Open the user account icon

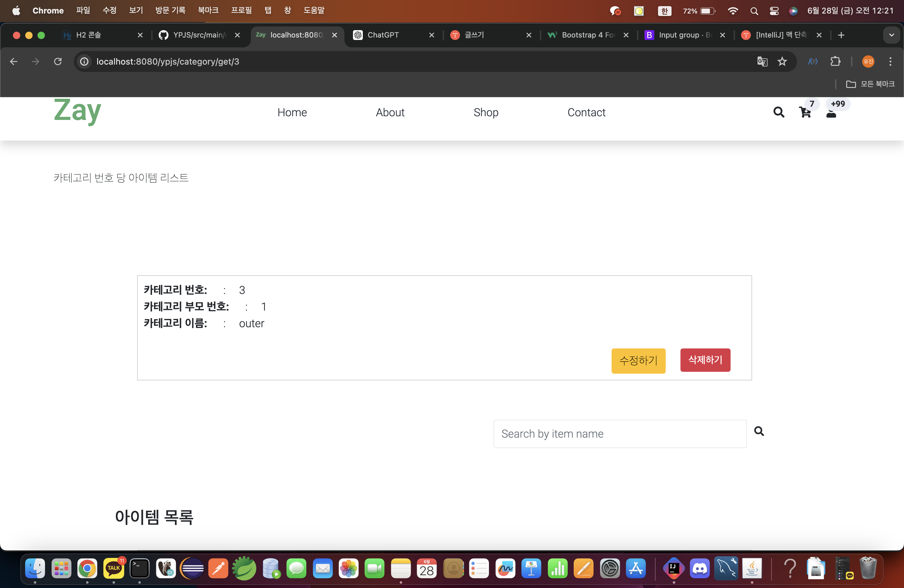tap(831, 113)
